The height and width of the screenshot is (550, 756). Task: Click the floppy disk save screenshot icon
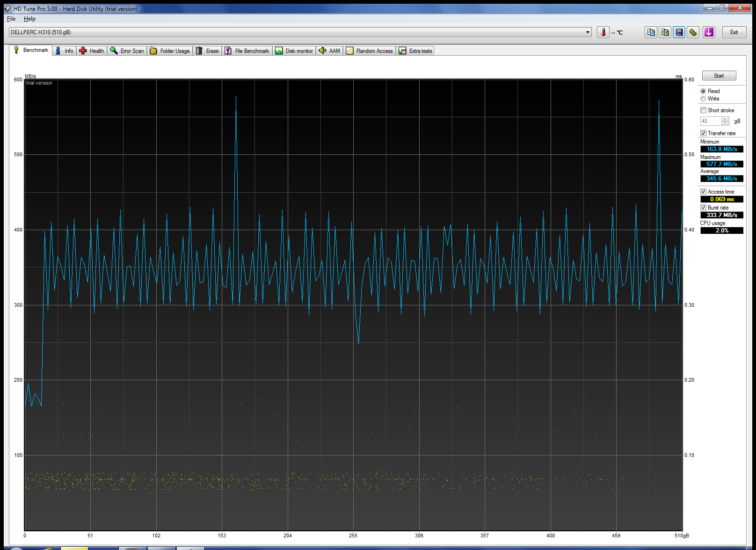click(x=679, y=32)
